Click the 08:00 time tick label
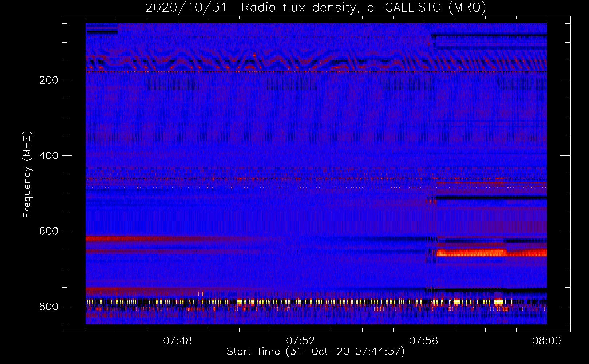The width and height of the screenshot is (589, 364). (546, 341)
